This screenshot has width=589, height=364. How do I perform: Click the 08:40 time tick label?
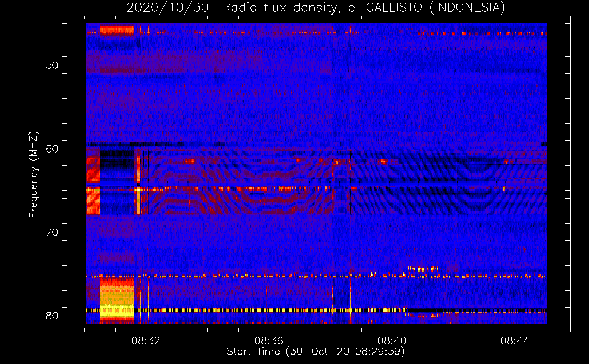392,341
